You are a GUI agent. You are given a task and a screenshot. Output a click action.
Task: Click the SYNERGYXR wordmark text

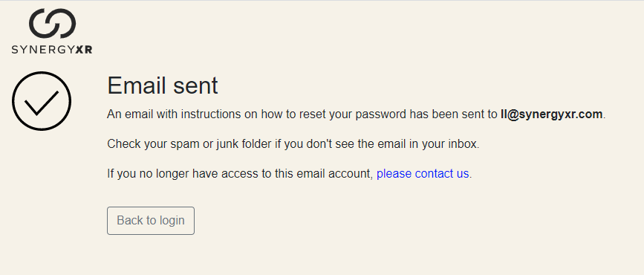click(x=52, y=50)
